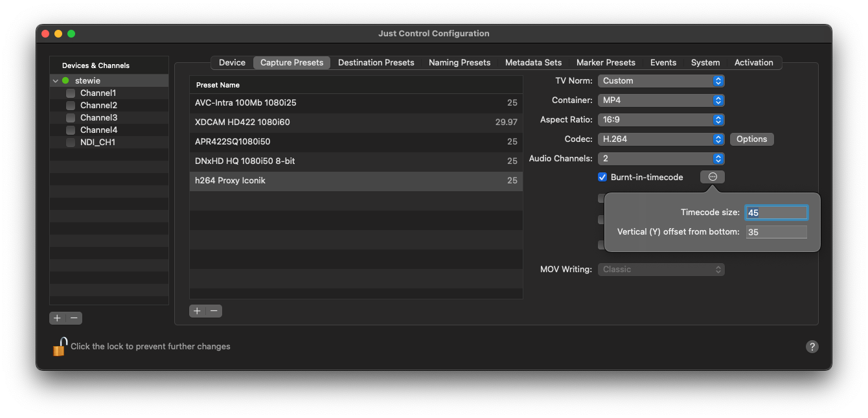The image size is (868, 418).
Task: Add a device with the plus button
Action: click(58, 318)
